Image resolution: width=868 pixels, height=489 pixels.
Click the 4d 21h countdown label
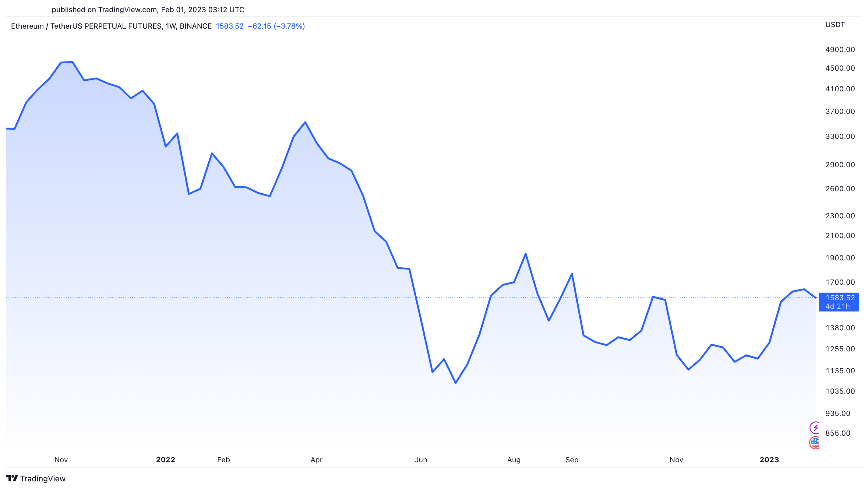pos(837,306)
